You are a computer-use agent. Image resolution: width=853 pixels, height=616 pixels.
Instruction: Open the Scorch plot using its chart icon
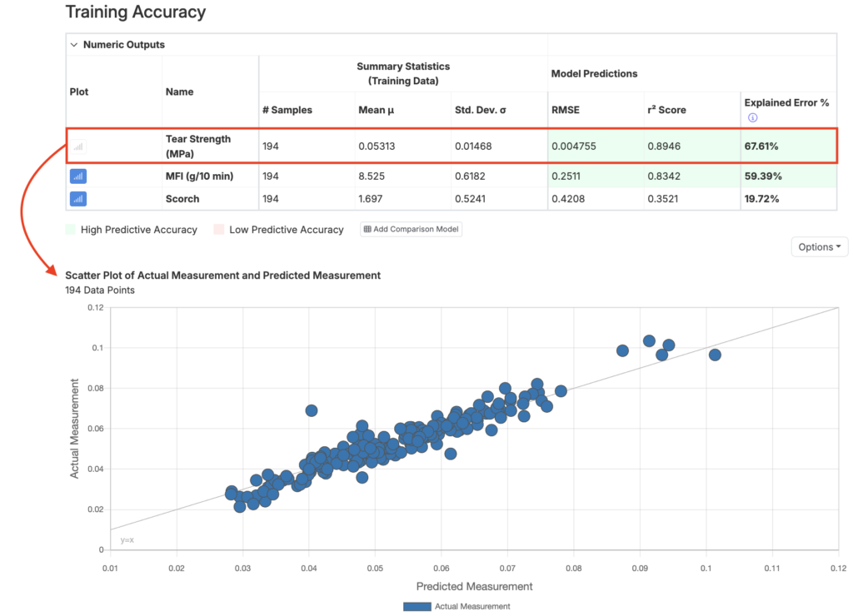pos(78,199)
